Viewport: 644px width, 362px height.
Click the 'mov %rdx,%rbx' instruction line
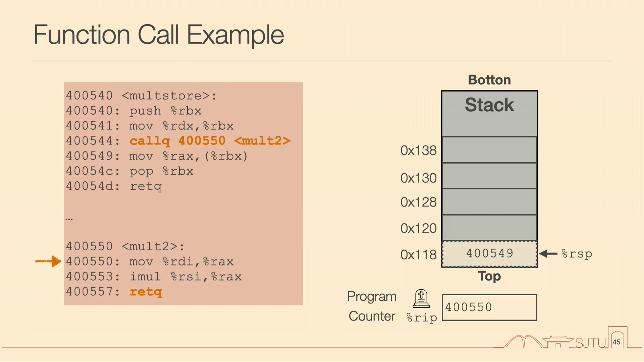150,126
